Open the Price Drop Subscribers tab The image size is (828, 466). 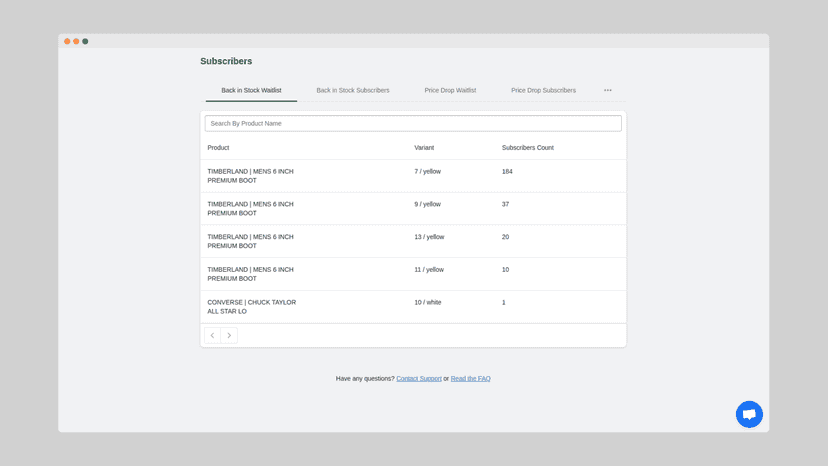(x=543, y=90)
